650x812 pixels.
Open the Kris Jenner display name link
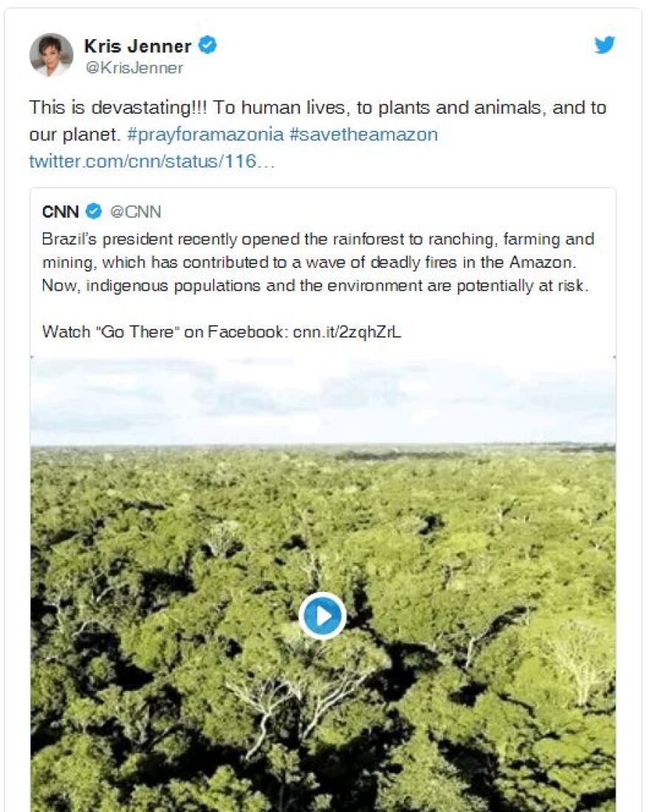[x=137, y=47]
